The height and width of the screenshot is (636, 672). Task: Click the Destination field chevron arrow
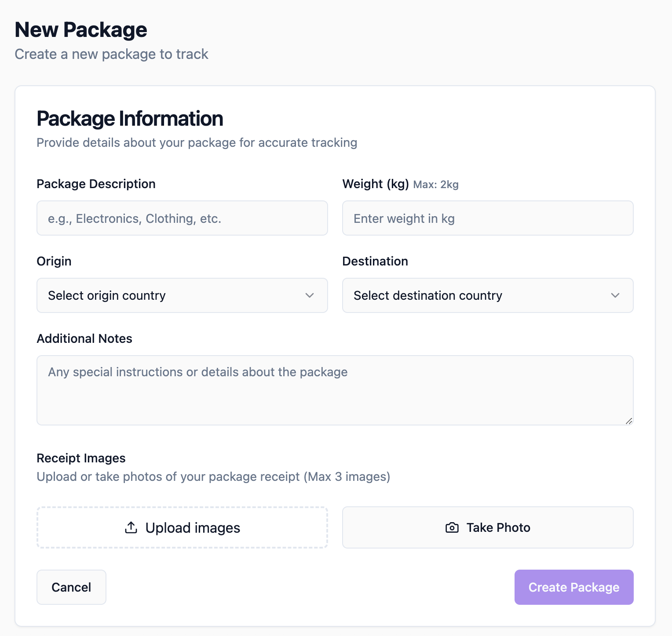pyautogui.click(x=615, y=295)
